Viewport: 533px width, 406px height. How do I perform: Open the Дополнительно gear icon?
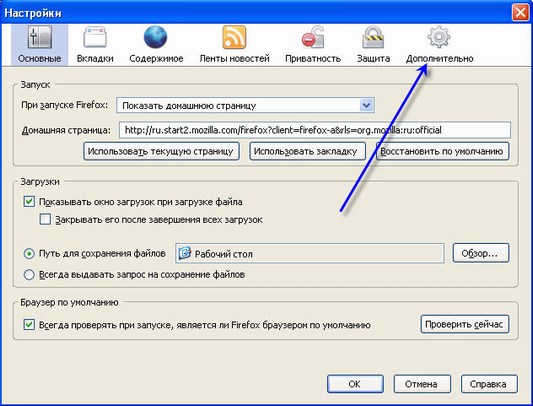pos(439,37)
